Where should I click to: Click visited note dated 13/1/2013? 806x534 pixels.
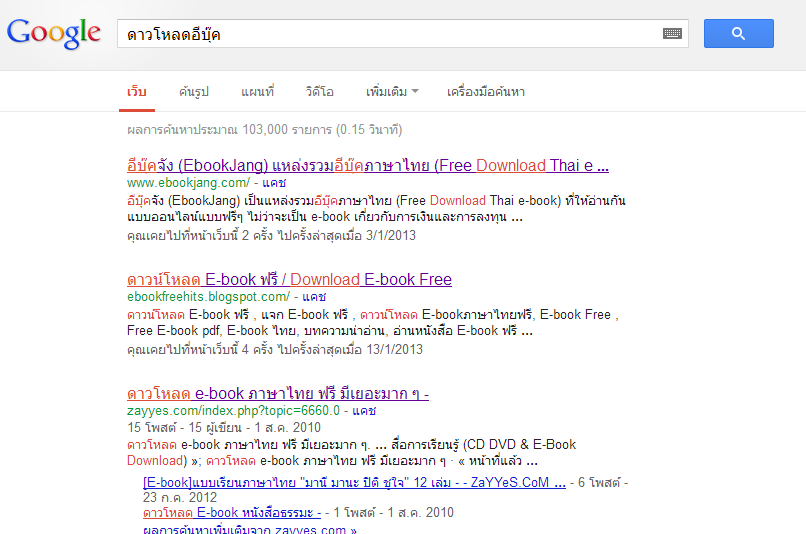(x=275, y=349)
